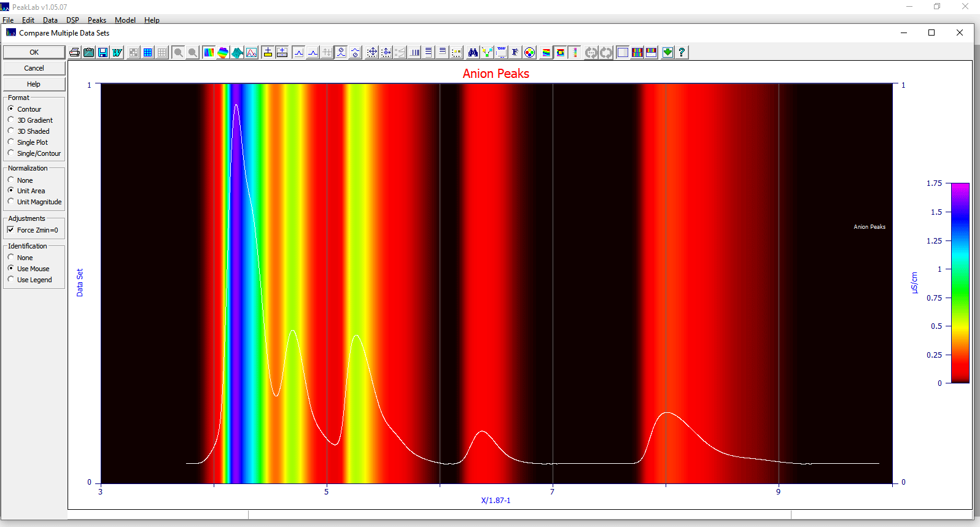
Task: Open the Model menu
Action: tap(125, 20)
